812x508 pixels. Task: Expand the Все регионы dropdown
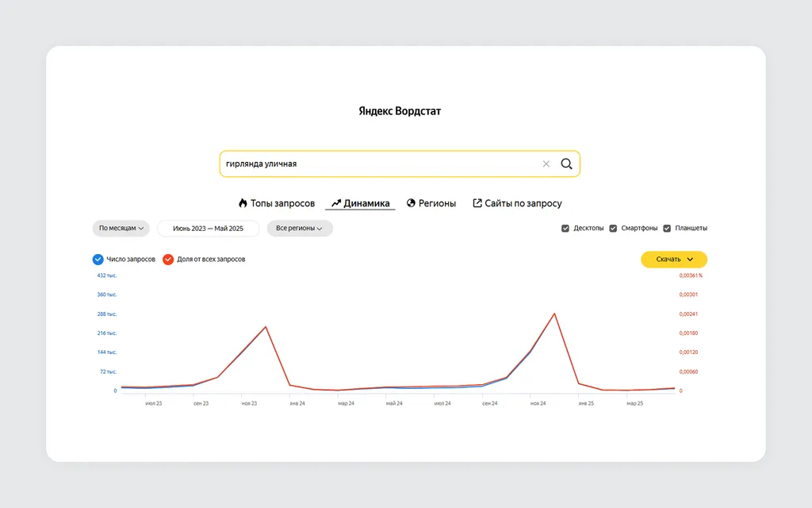pyautogui.click(x=300, y=228)
